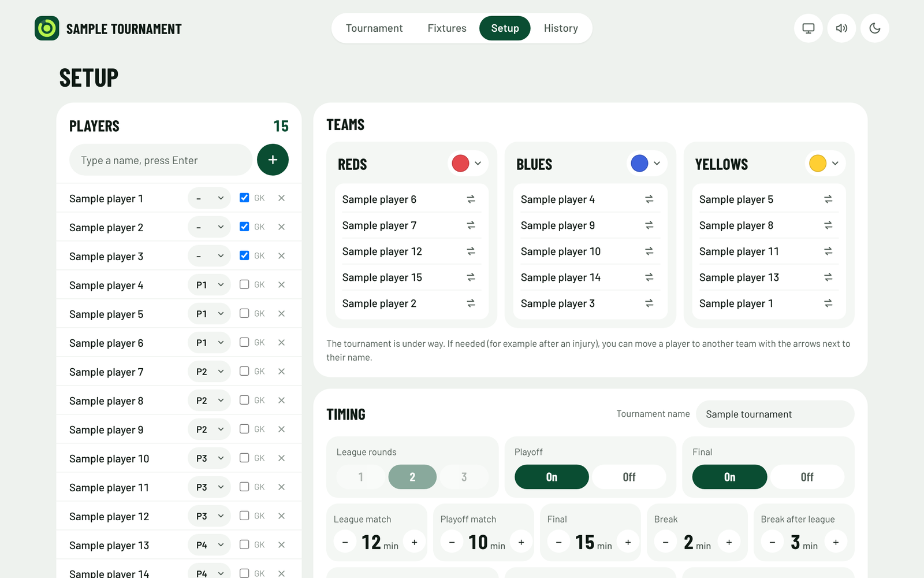Decrease Final match minutes
Screen dimensions: 924x578
tap(558, 542)
